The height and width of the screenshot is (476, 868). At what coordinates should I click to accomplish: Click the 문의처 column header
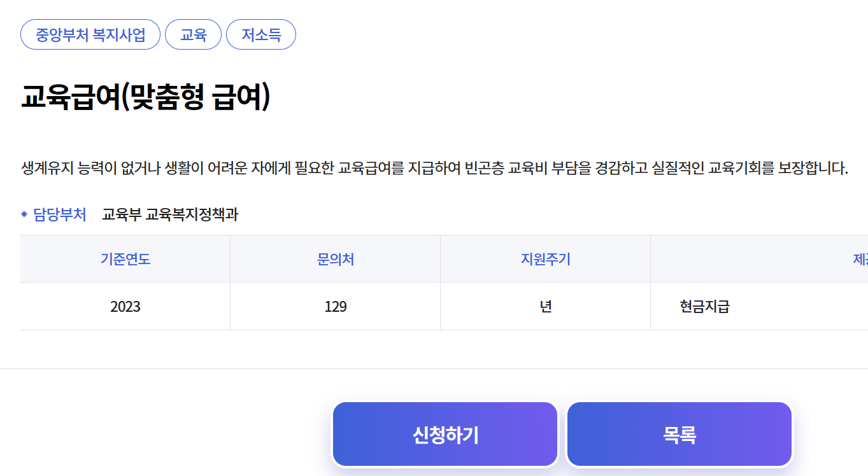(x=335, y=258)
